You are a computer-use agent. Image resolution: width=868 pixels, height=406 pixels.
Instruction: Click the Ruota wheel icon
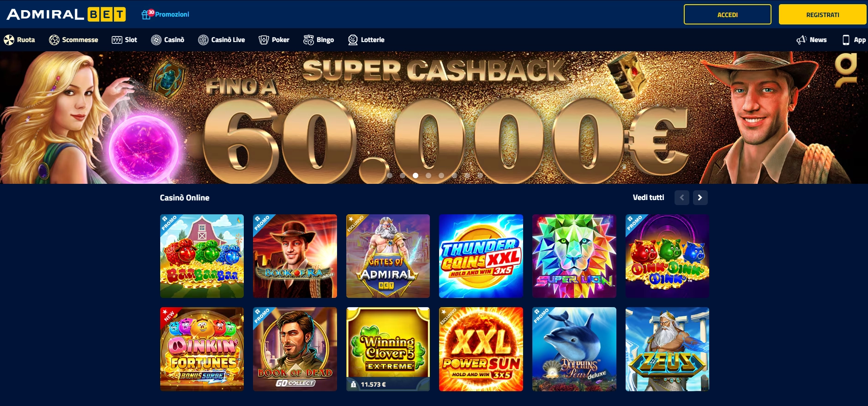[x=9, y=40]
